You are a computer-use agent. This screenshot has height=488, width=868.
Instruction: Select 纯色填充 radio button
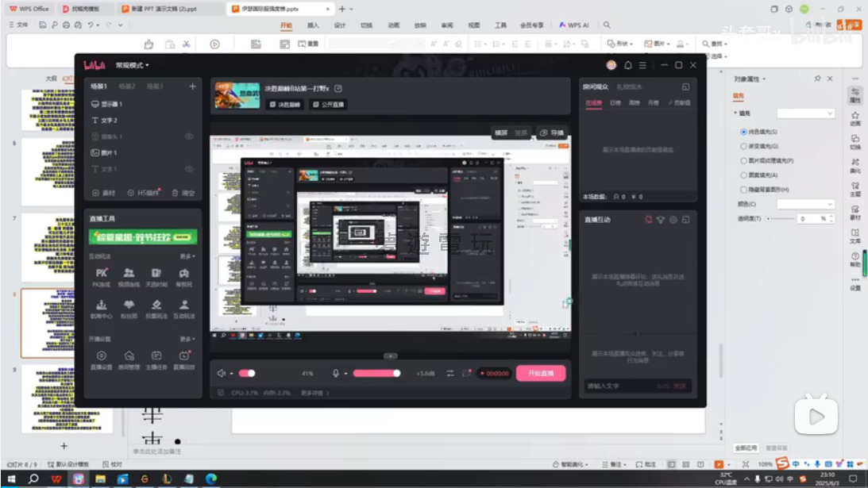[x=744, y=132]
